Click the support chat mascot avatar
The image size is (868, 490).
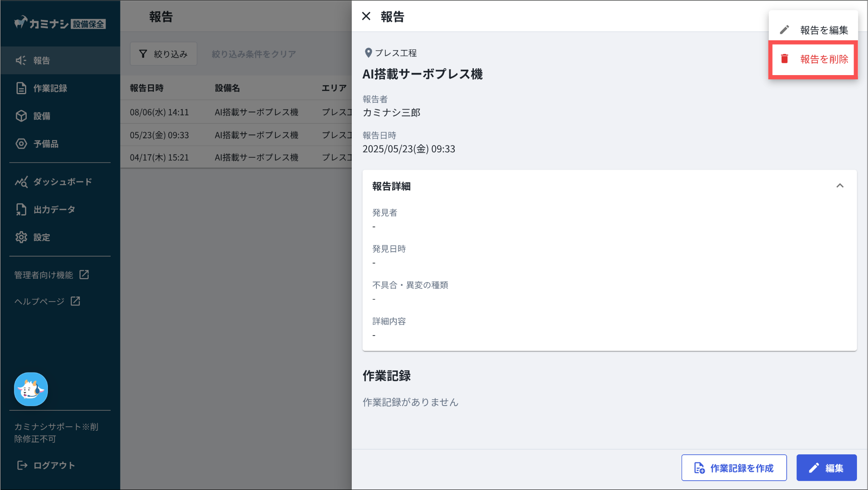click(31, 389)
